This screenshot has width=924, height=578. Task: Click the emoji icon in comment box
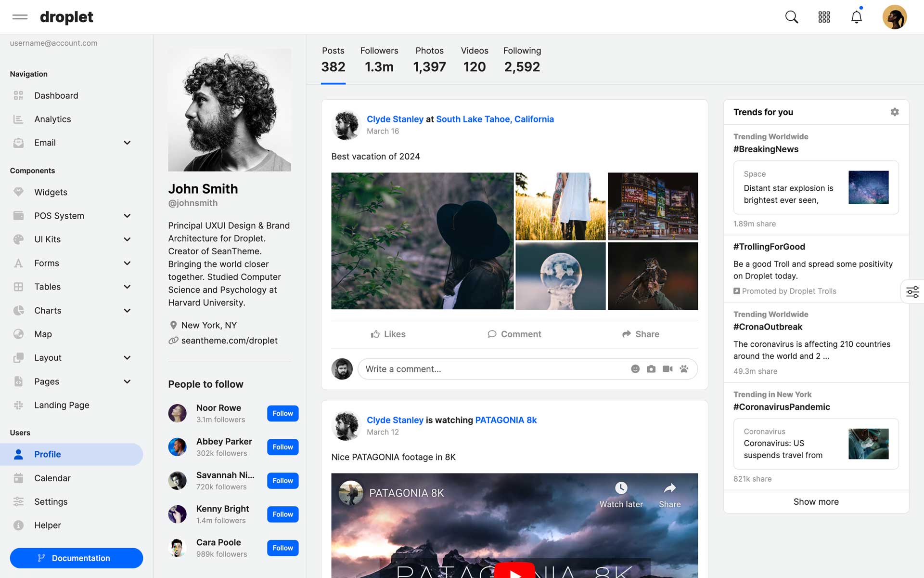click(635, 369)
